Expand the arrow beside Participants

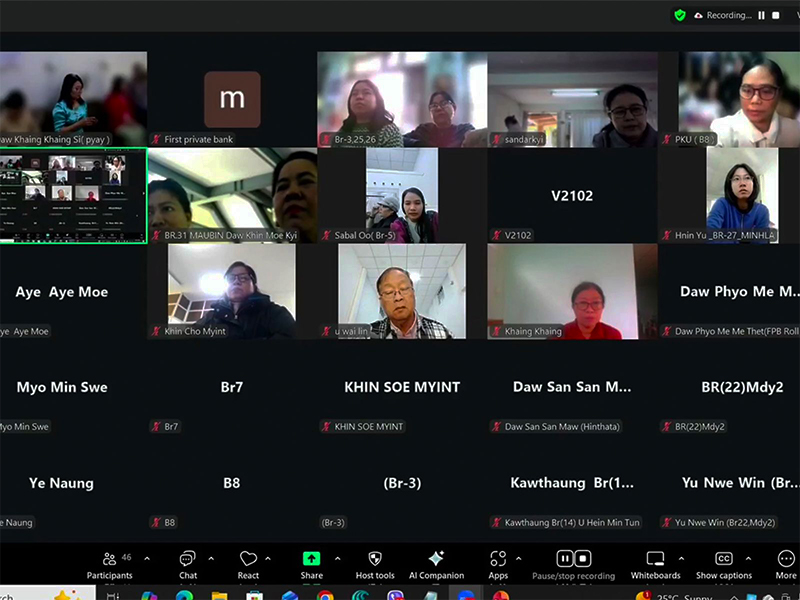pyautogui.click(x=147, y=558)
